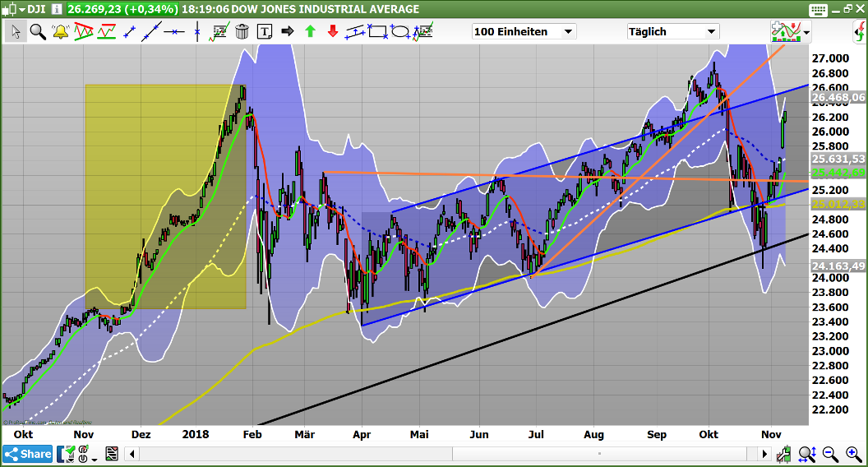
Task: Activate the magnifier zoom tool
Action: click(38, 31)
